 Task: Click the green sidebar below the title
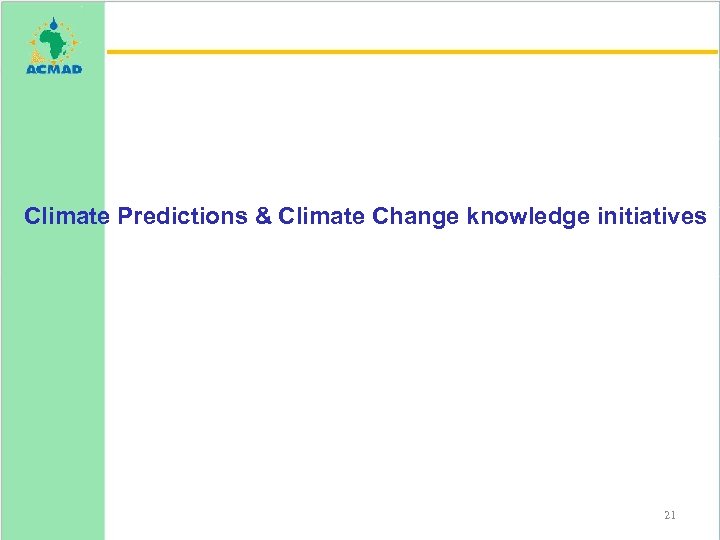(x=53, y=380)
